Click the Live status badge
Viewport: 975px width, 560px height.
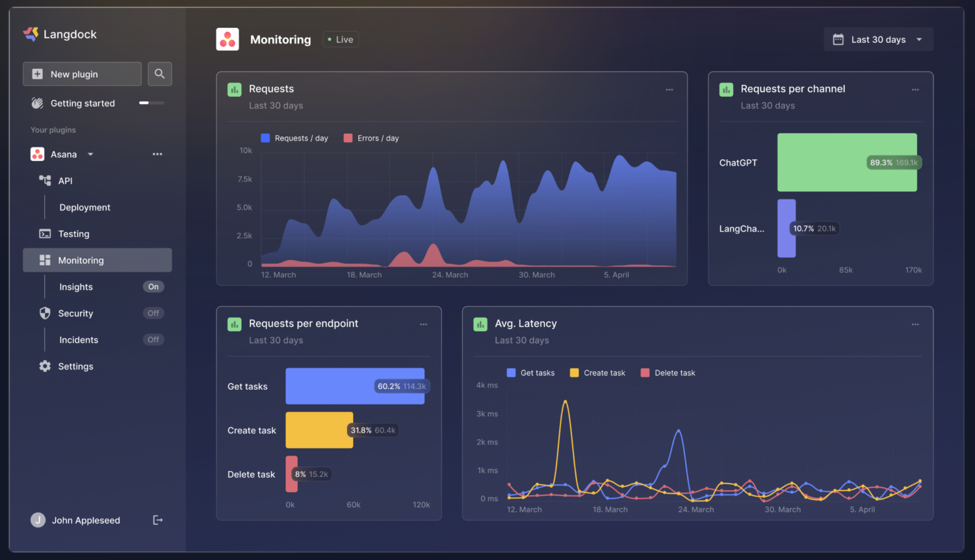click(x=341, y=40)
